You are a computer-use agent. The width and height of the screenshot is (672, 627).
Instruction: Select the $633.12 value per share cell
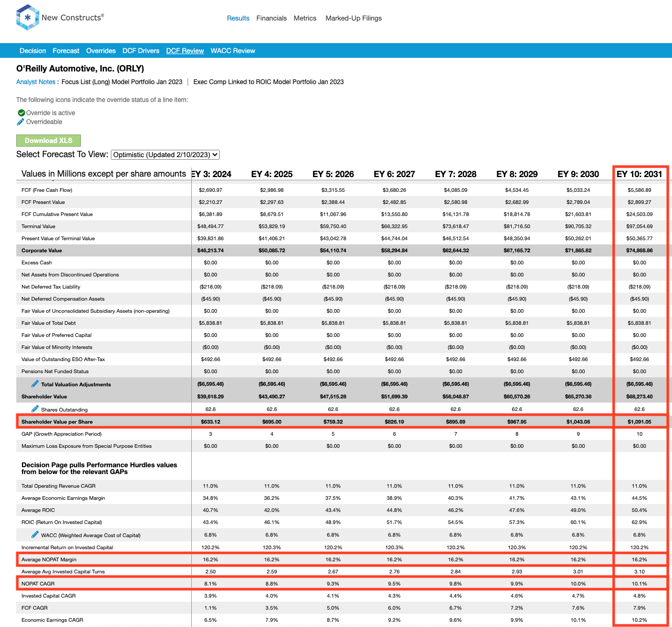click(211, 422)
